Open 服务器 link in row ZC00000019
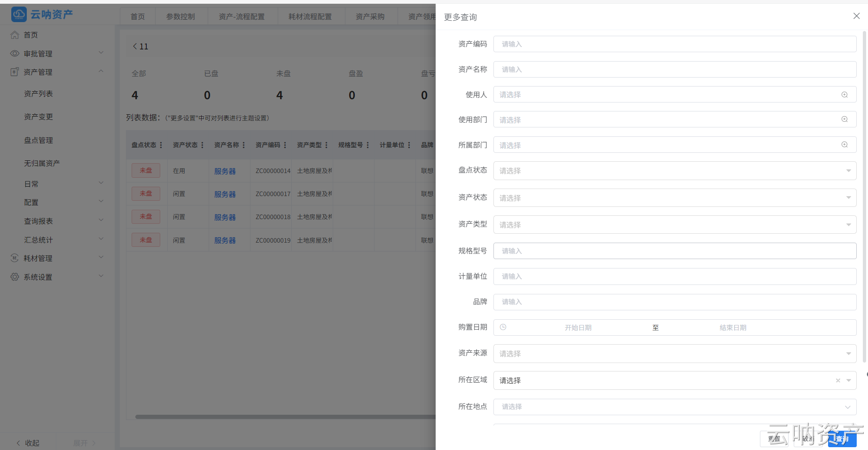 [x=225, y=240]
